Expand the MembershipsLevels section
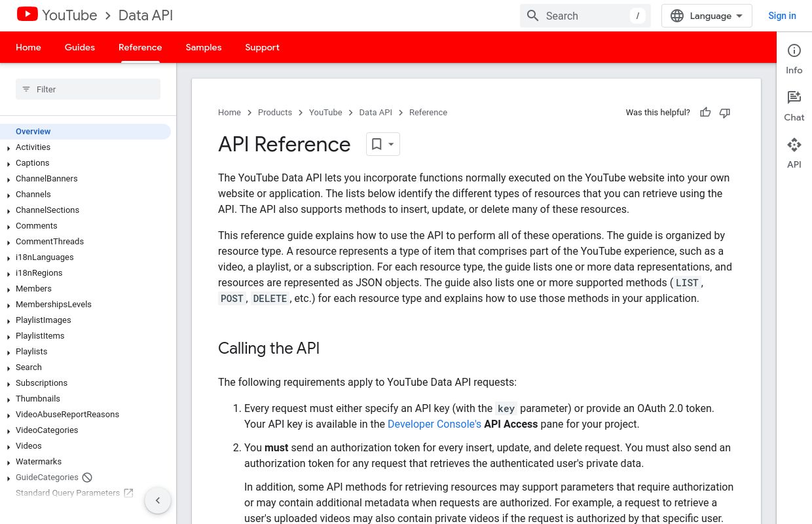Viewport: 812px width, 524px height. tap(9, 305)
